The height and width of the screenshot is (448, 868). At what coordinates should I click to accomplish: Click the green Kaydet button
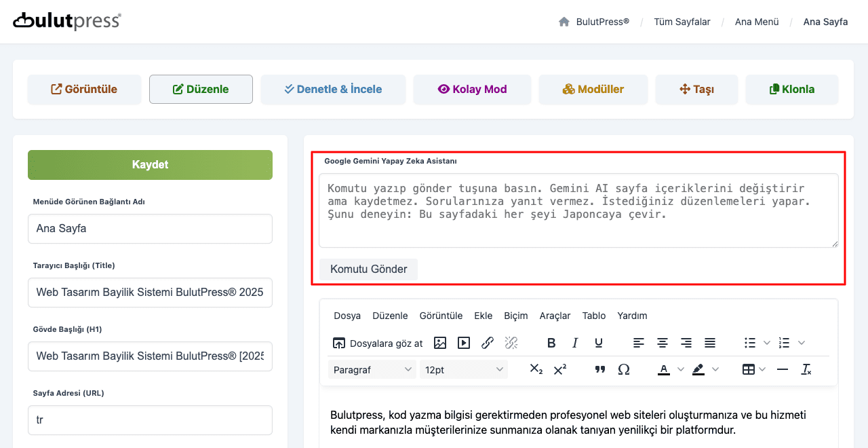coord(150,164)
